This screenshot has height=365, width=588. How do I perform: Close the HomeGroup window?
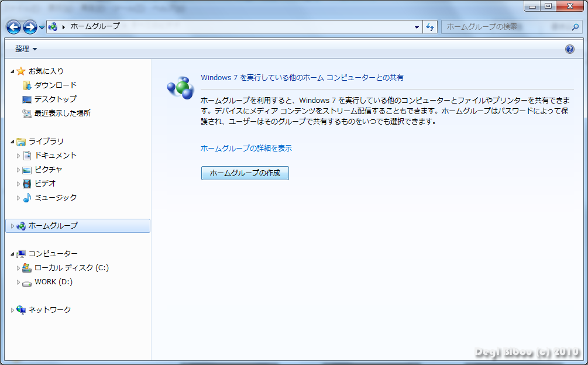pyautogui.click(x=570, y=6)
